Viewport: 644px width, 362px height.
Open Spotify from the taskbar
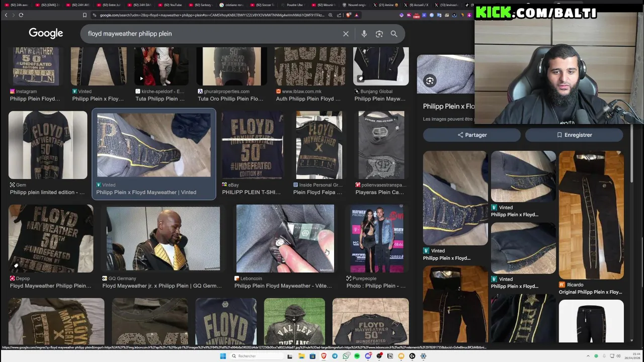click(357, 356)
